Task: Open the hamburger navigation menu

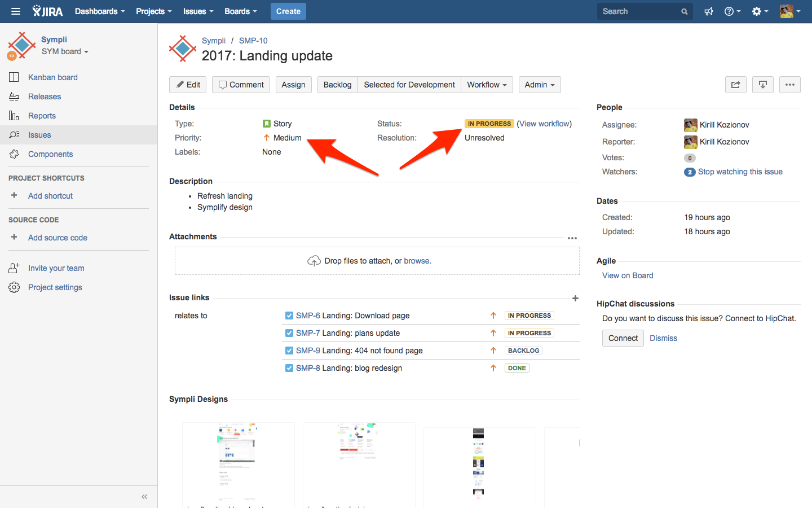Action: click(15, 11)
